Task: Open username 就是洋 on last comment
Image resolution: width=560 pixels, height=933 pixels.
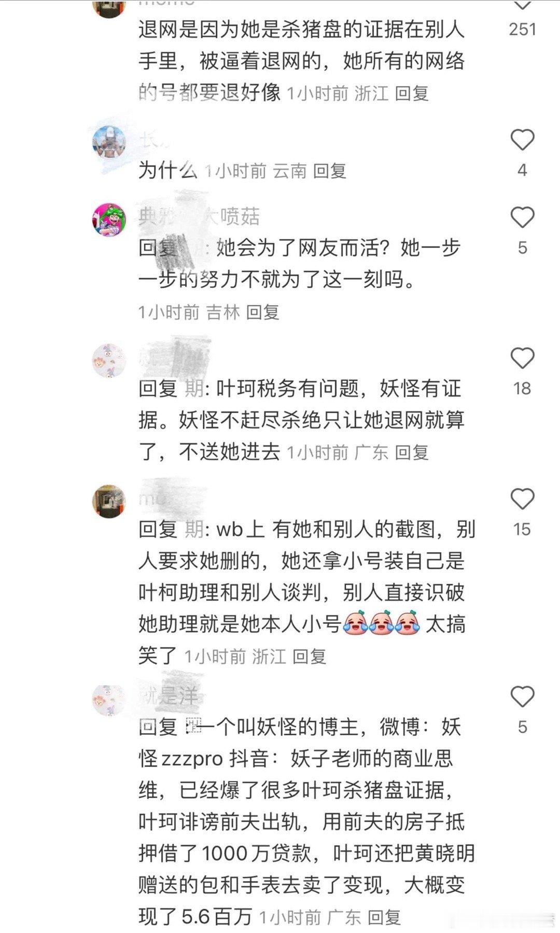Action: (x=169, y=696)
